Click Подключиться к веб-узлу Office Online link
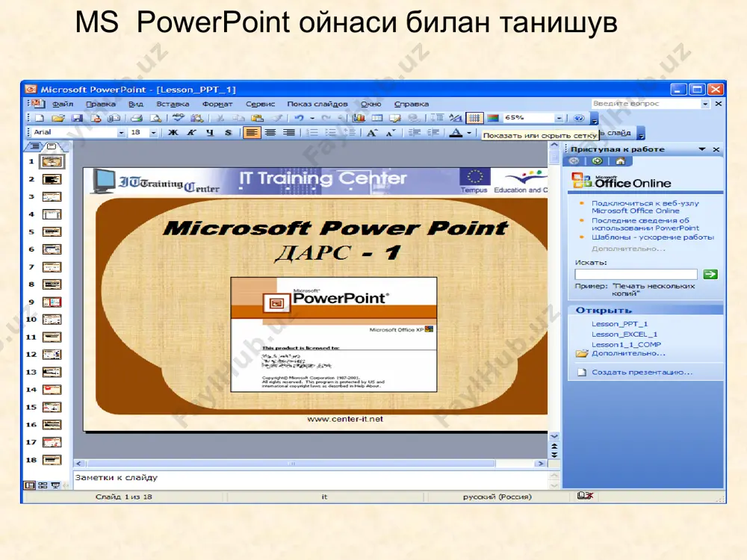Image resolution: width=747 pixels, height=560 pixels. [x=645, y=207]
